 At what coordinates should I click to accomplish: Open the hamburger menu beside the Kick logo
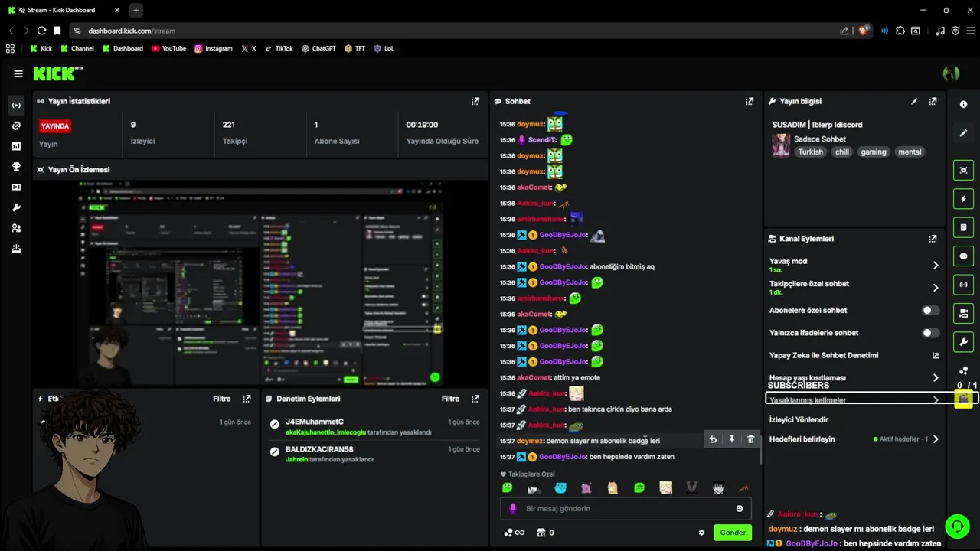18,73
